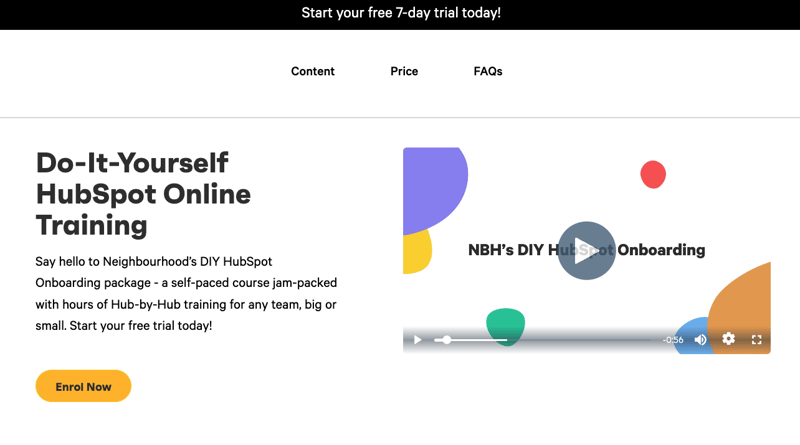Mute the video with the speaker icon
Viewport: 800px width, 445px height.
(701, 340)
